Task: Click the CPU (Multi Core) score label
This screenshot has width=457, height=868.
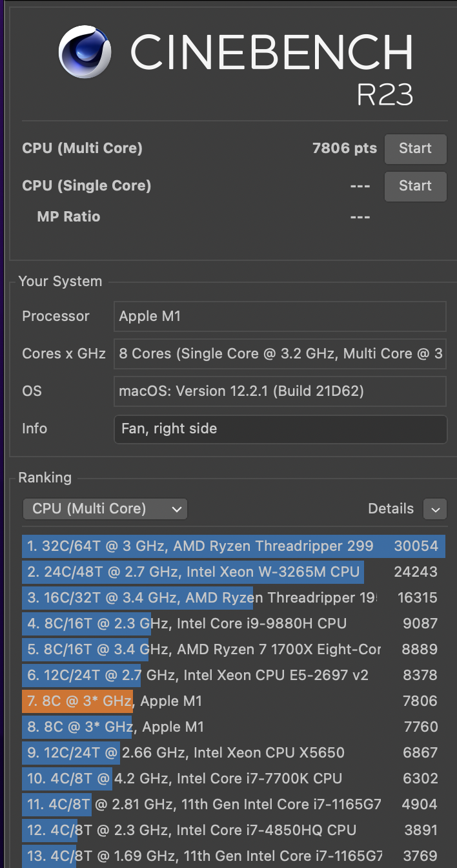Action: [x=82, y=149]
